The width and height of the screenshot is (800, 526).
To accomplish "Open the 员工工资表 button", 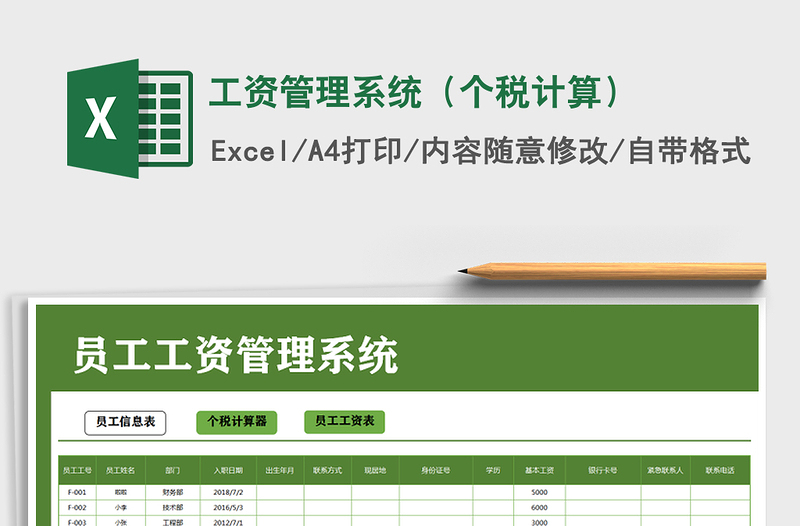I will coord(344,422).
